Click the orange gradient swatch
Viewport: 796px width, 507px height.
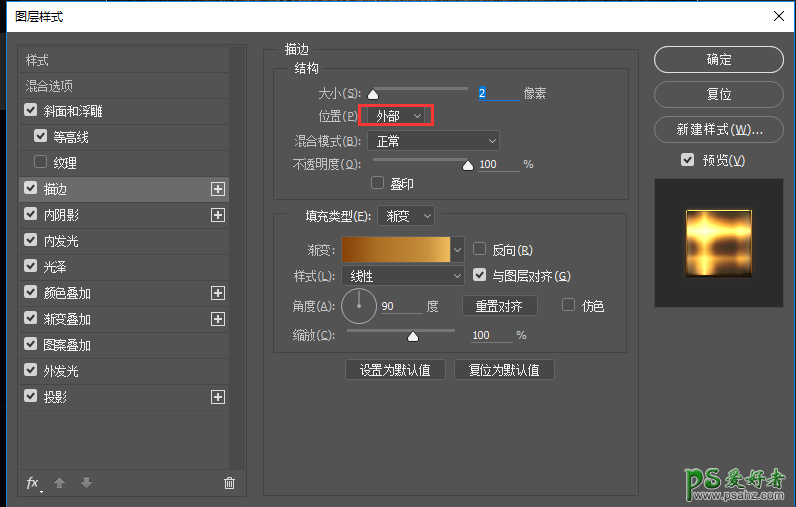(x=396, y=249)
